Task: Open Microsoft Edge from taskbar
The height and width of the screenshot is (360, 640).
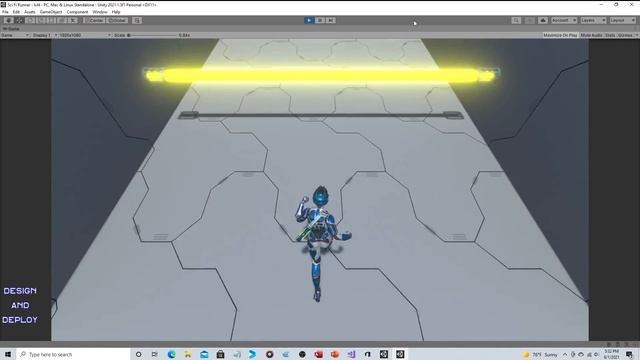Action: [x=171, y=354]
